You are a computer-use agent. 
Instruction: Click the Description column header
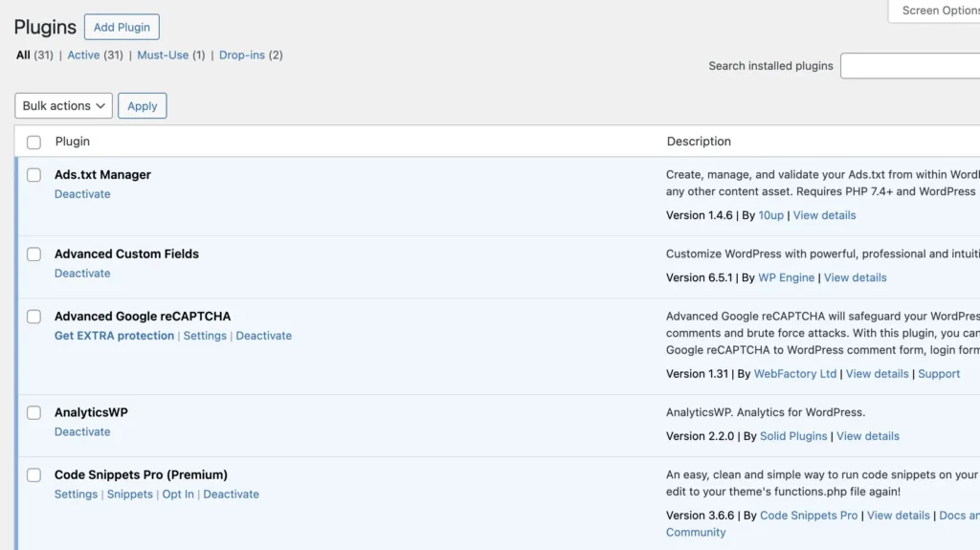(x=699, y=142)
